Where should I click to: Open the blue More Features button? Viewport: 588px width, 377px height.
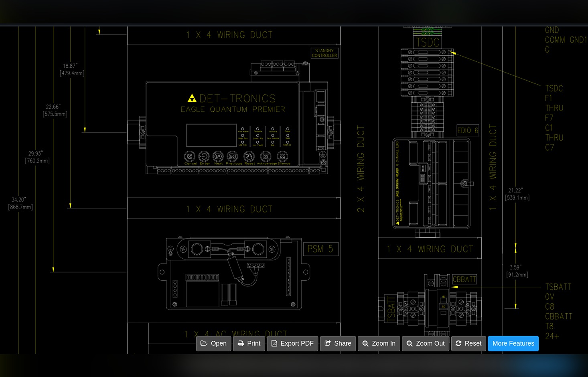click(513, 343)
